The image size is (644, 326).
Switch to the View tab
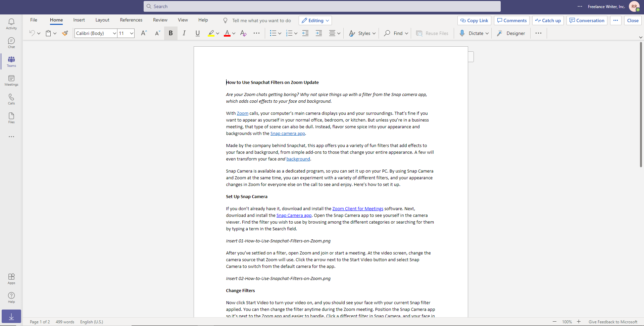(183, 20)
